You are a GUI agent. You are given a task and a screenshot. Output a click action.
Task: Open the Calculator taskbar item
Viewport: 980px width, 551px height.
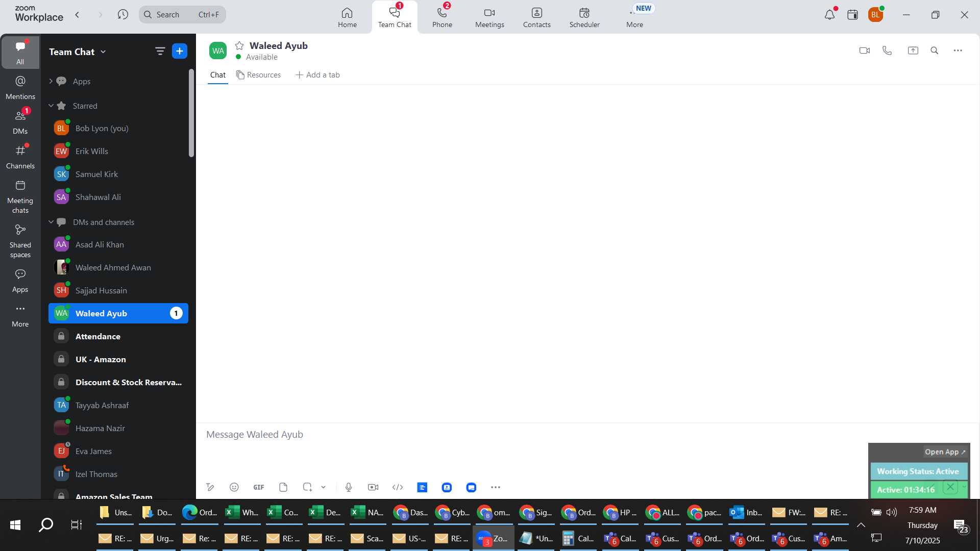pos(578,538)
